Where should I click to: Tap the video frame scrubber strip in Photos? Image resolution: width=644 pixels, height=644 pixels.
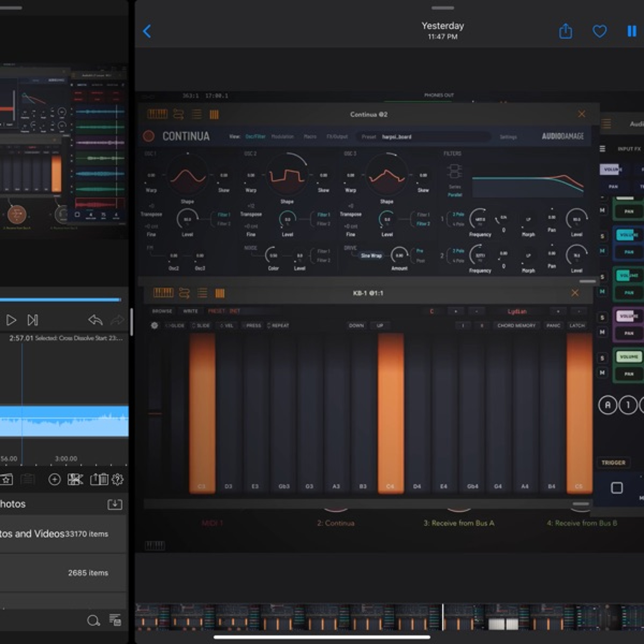pyautogui.click(x=389, y=617)
